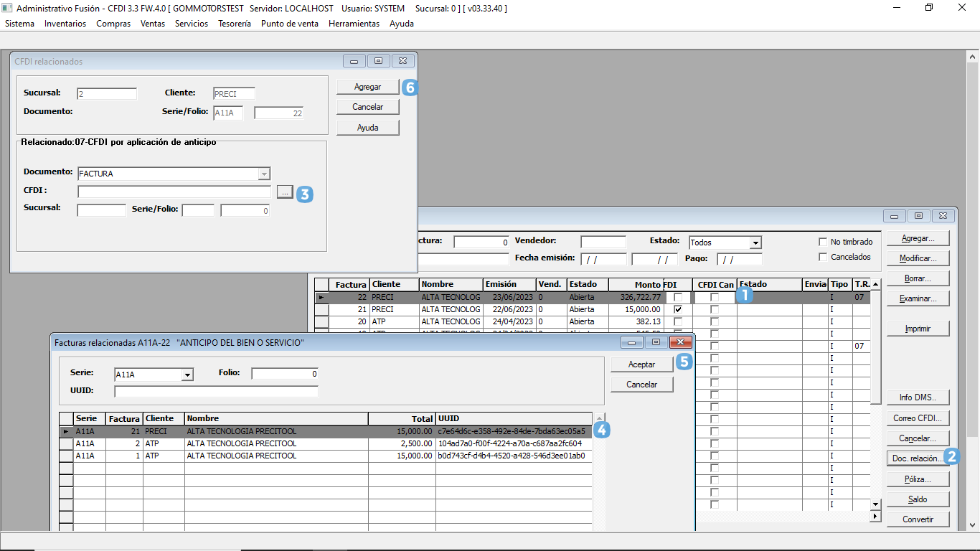Open the Estado dropdown showing Todos
Viewport: 980px width, 551px height.
pos(755,242)
